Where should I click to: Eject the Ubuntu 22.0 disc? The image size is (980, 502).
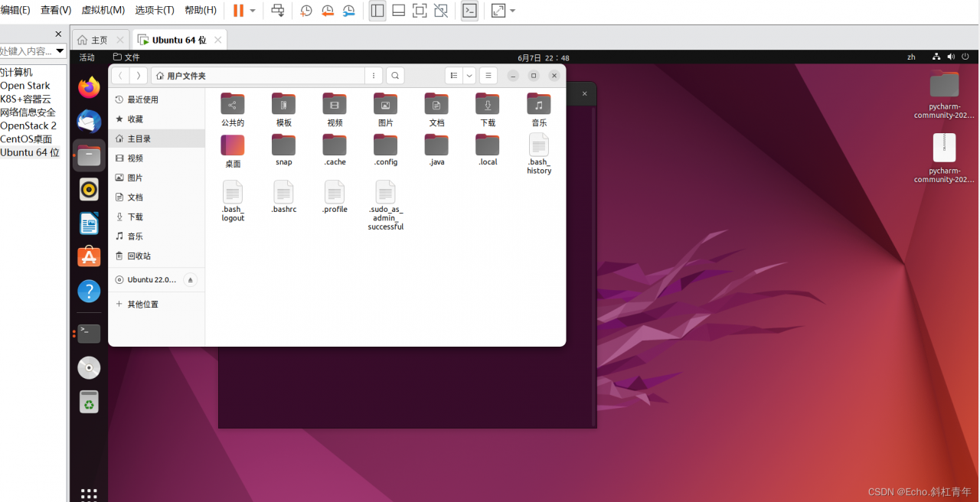tap(191, 280)
